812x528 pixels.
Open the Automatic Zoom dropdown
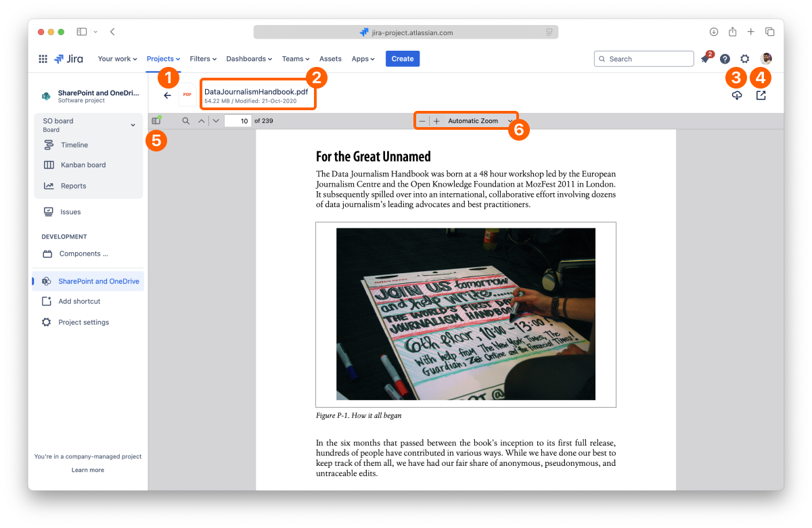(479, 121)
